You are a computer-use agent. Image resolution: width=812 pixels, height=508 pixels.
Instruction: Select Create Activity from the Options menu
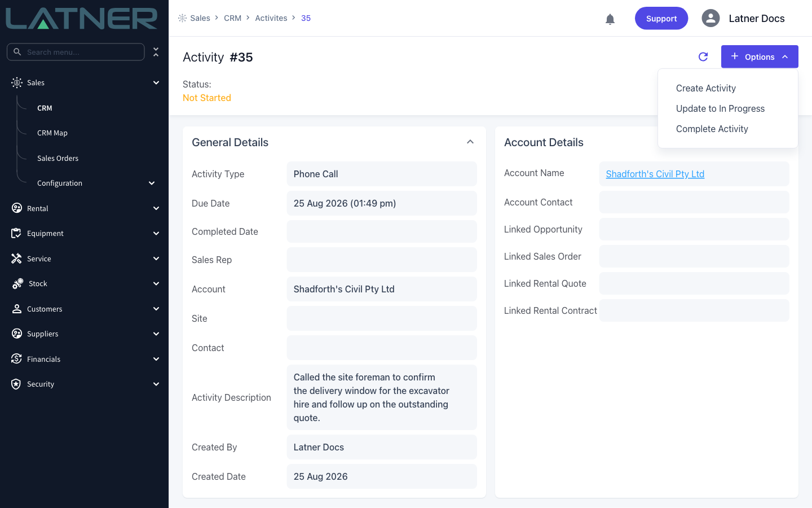pos(705,88)
